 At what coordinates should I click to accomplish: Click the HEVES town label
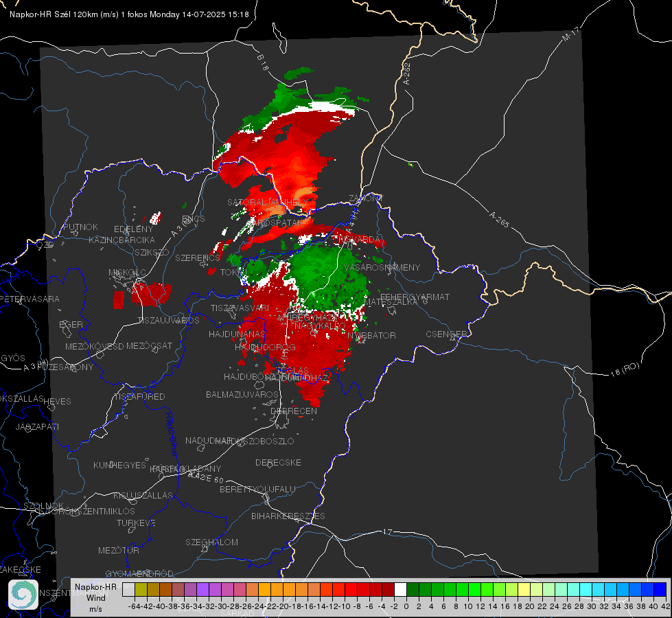[58, 402]
